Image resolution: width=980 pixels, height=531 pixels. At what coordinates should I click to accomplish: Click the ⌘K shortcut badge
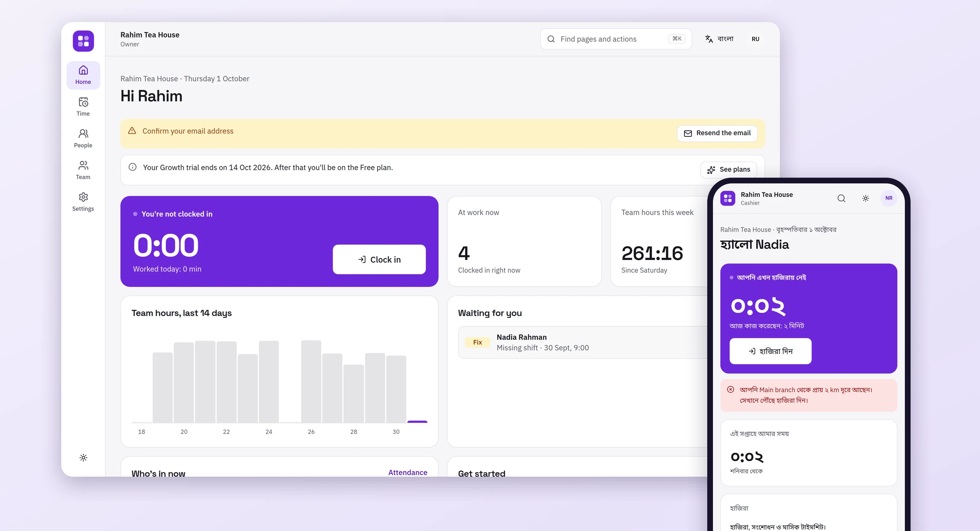coord(677,39)
